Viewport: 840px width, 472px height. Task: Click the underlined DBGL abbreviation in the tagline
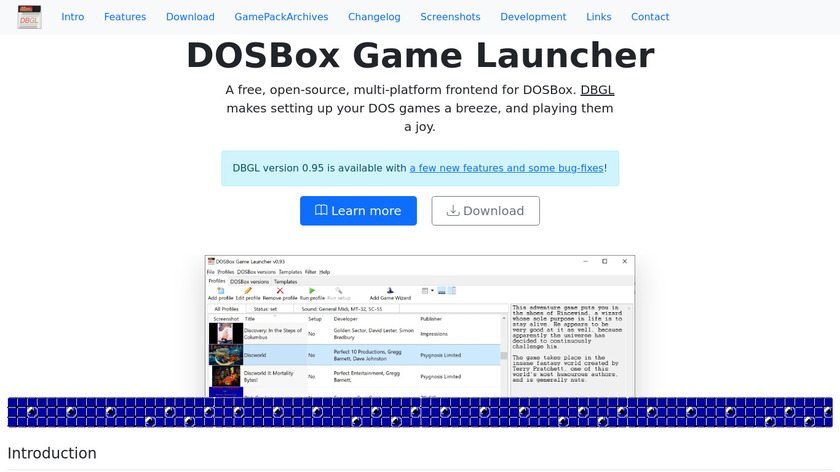point(597,89)
